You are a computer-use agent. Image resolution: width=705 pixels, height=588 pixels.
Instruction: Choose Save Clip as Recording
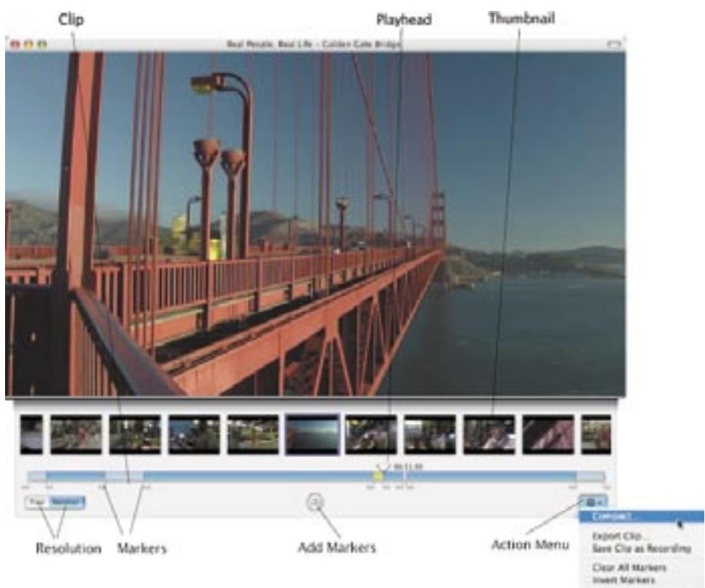(642, 548)
